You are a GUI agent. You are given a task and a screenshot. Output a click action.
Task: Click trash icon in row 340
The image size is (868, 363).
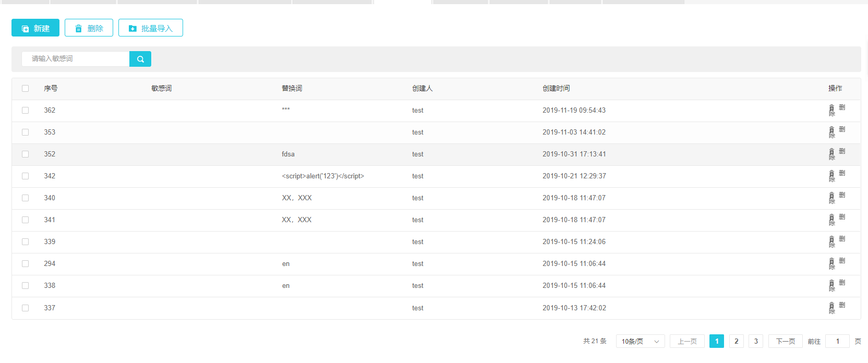[x=831, y=197]
